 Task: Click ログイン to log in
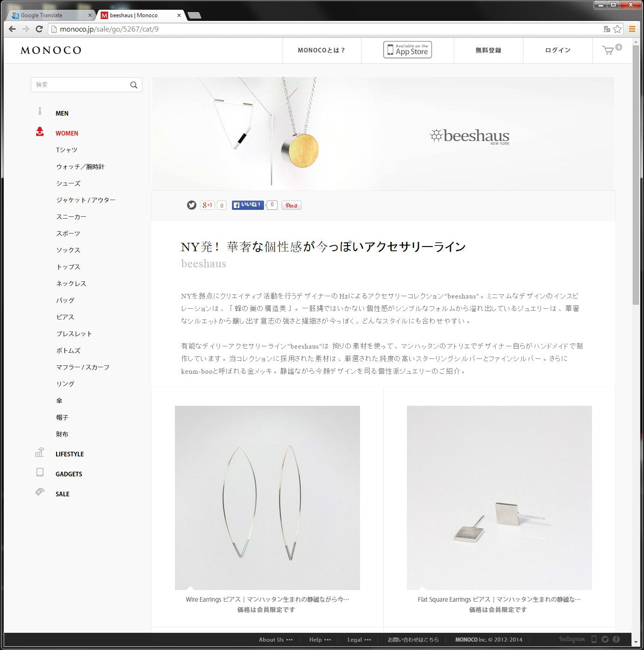558,50
